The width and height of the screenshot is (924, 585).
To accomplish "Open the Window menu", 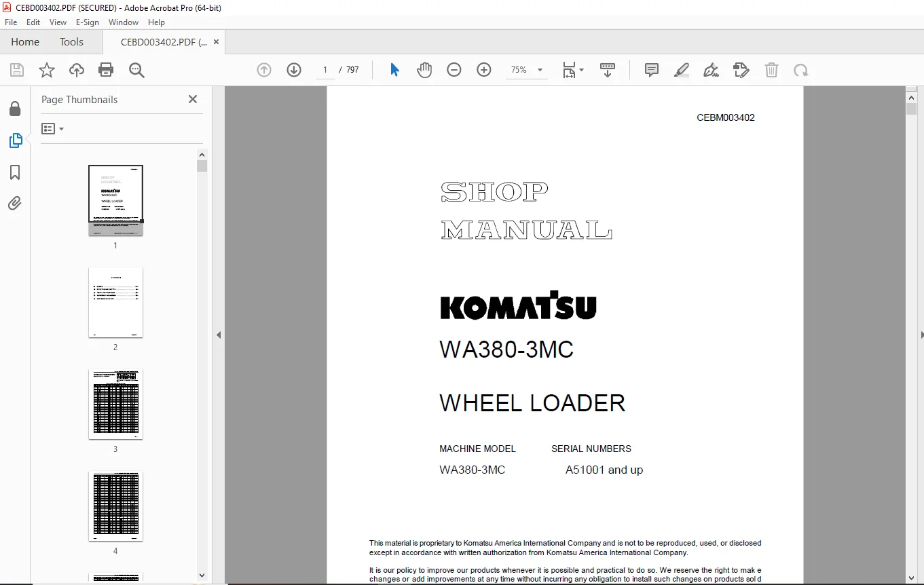I will (x=124, y=22).
